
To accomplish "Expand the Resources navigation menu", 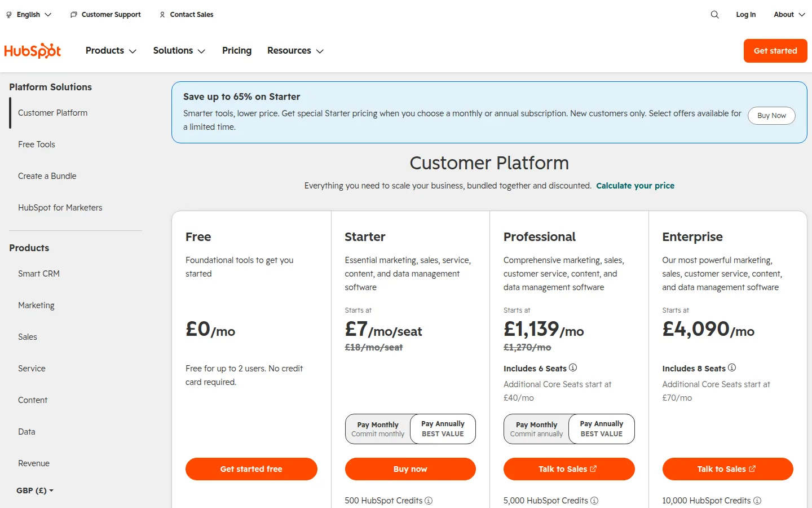I will (295, 51).
